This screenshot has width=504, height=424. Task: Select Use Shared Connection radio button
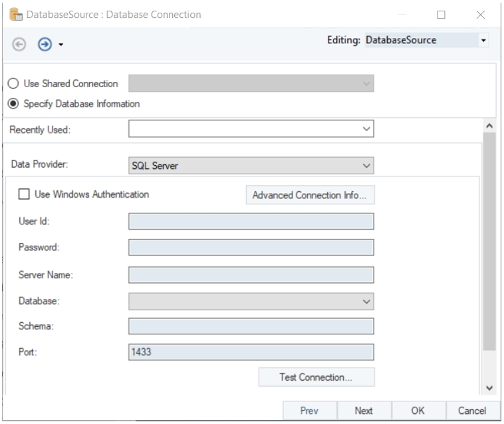tap(13, 84)
